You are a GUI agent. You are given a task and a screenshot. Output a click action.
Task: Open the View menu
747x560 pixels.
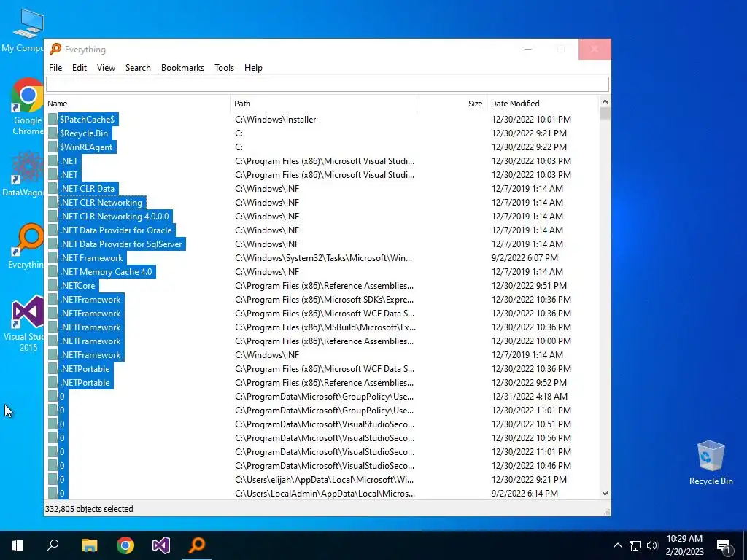point(106,68)
